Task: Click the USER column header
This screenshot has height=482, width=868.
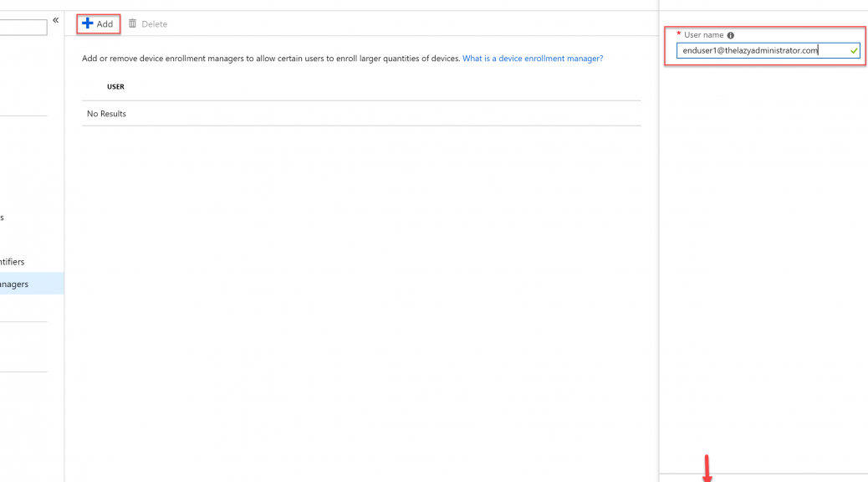Action: point(115,86)
